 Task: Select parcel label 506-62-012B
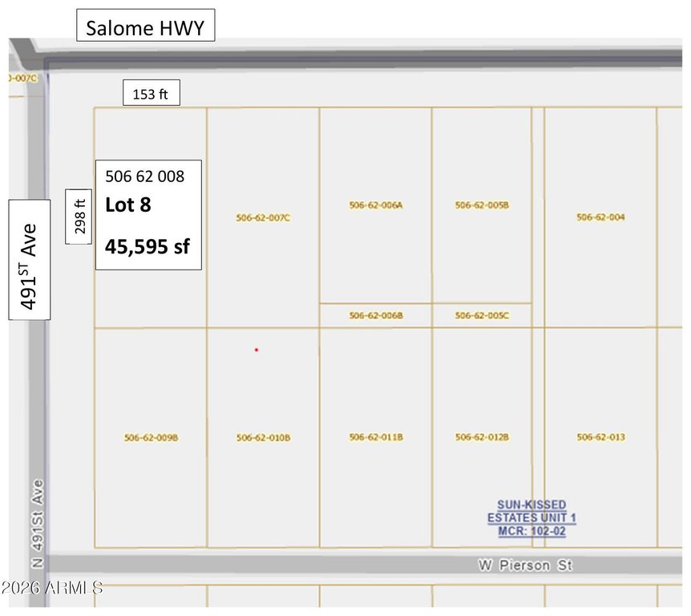(482, 437)
